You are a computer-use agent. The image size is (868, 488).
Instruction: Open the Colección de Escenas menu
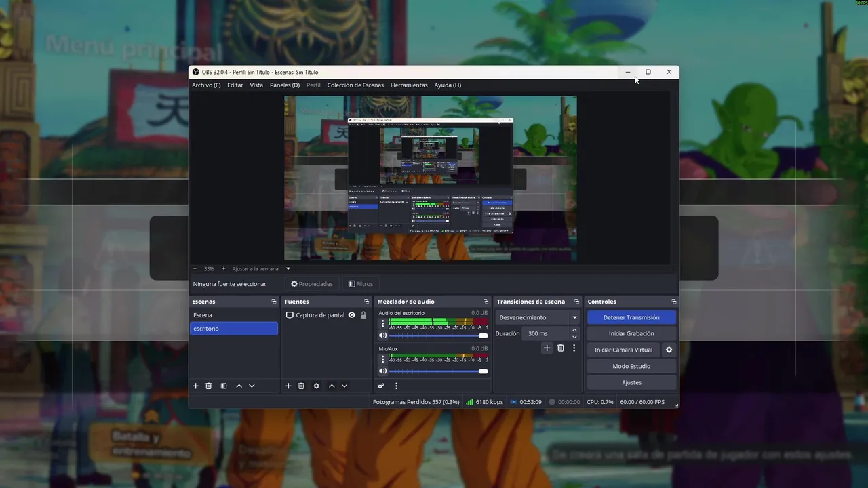click(355, 85)
